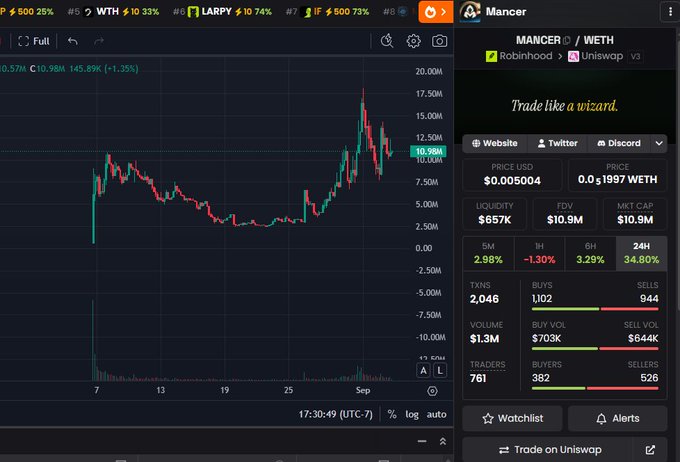This screenshot has width=680, height=462.
Task: Click the Robinhood chain logo icon
Action: click(491, 56)
